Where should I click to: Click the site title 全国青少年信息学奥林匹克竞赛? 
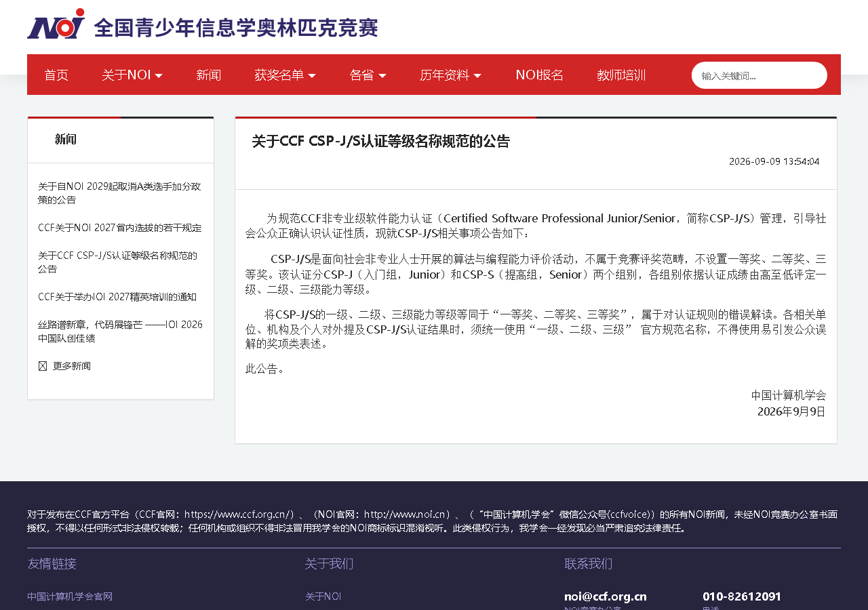pyautogui.click(x=236, y=28)
